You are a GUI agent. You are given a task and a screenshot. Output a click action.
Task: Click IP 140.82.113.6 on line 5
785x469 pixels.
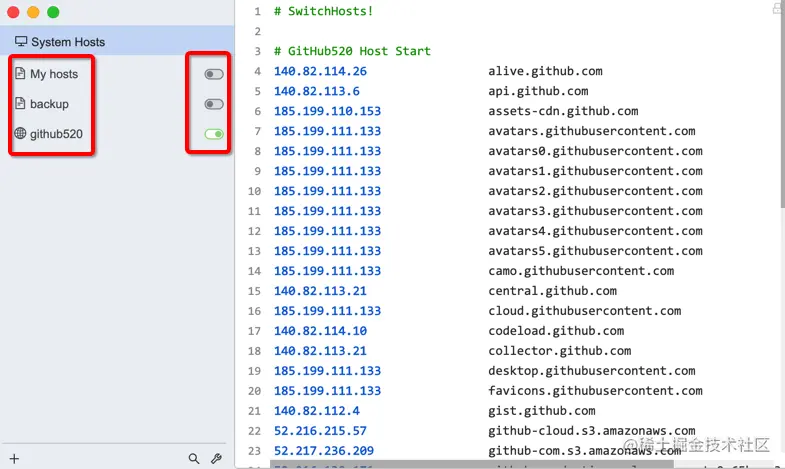316,91
